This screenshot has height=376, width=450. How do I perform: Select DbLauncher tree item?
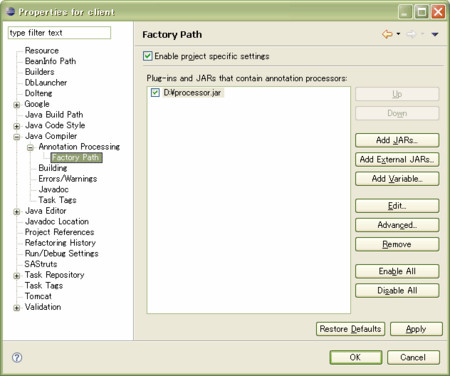pos(46,82)
